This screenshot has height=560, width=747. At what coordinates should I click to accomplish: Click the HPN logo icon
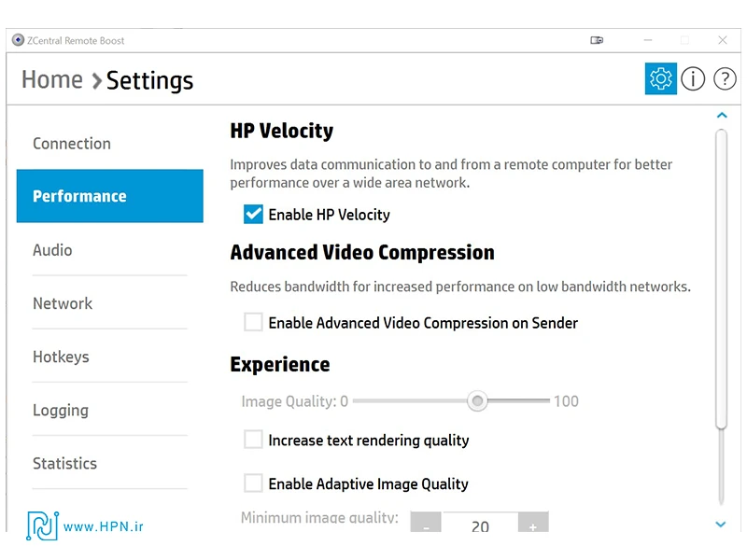click(41, 526)
